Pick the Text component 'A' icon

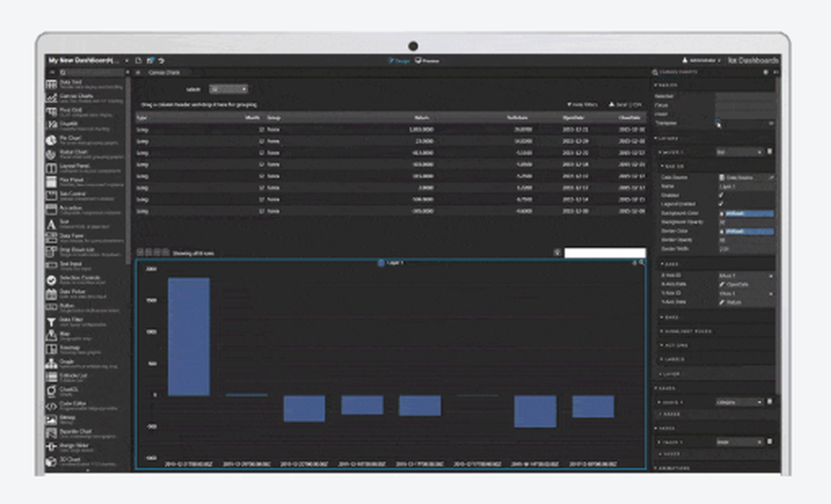51,224
